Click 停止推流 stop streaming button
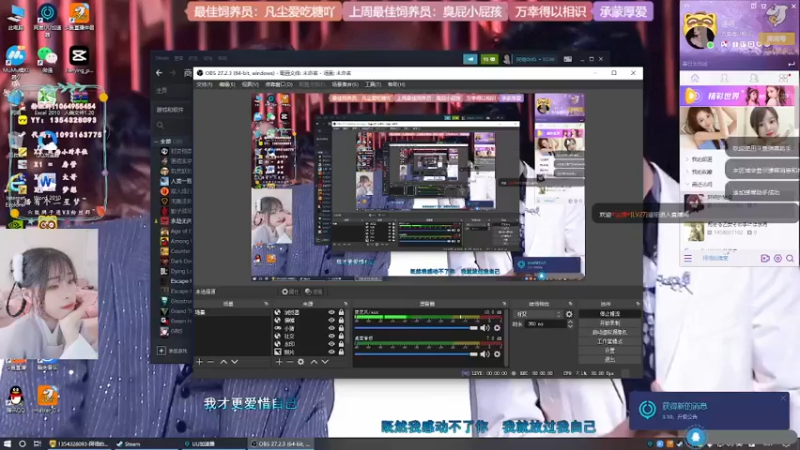 point(610,314)
